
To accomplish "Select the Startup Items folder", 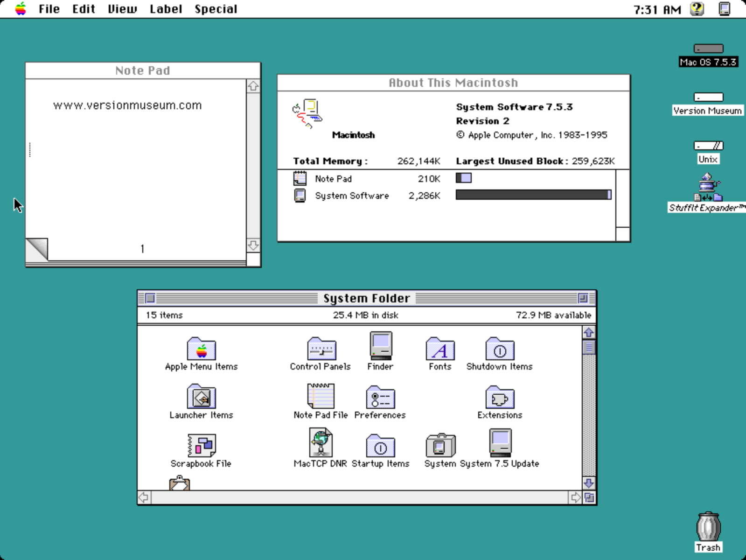I will coord(381,446).
